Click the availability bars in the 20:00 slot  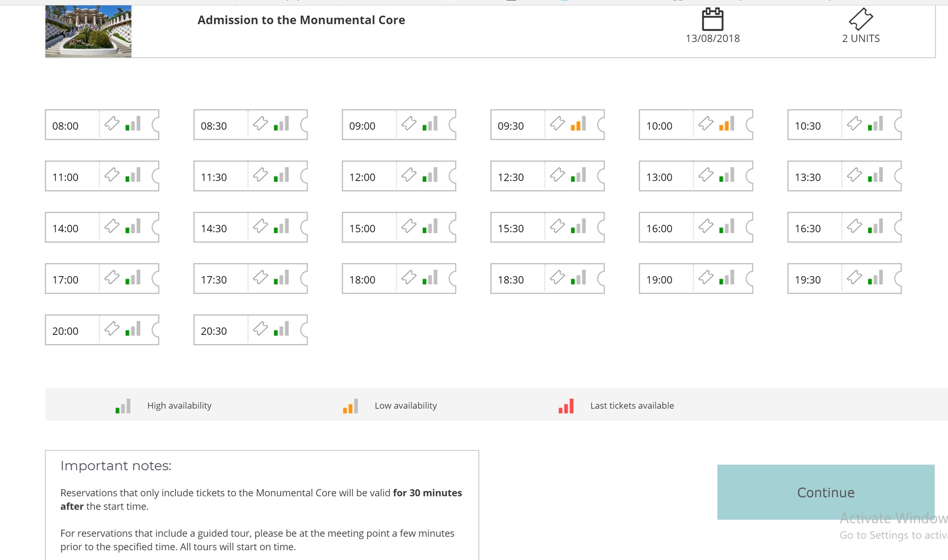pyautogui.click(x=133, y=329)
